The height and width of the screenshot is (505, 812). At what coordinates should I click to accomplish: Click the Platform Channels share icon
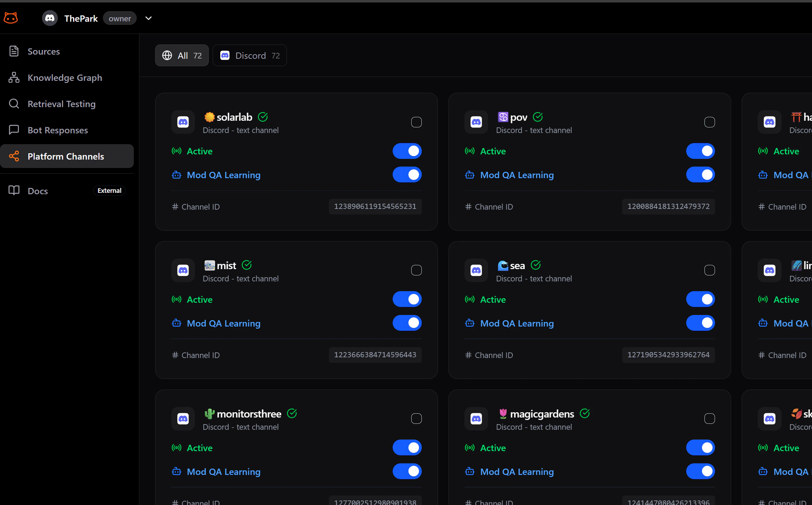pos(14,156)
